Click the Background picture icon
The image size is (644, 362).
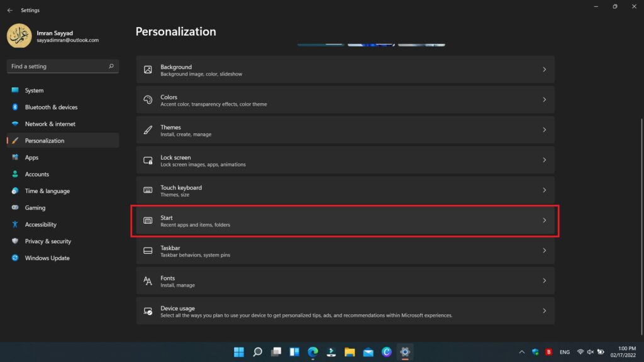(x=148, y=70)
